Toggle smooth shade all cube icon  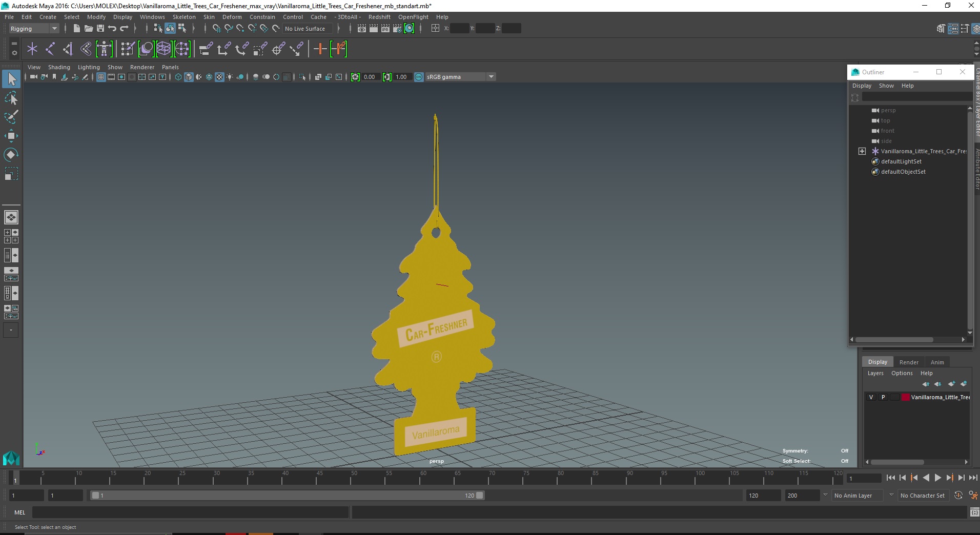(x=189, y=77)
